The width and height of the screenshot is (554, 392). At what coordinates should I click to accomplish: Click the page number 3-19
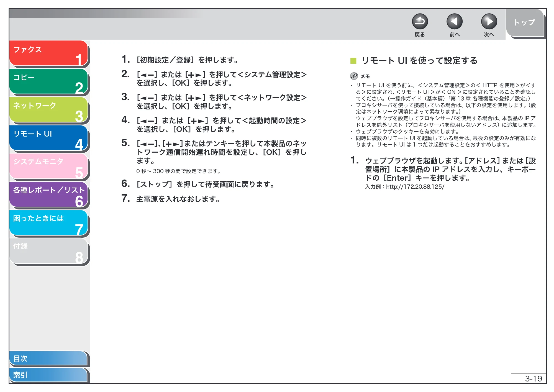[534, 378]
